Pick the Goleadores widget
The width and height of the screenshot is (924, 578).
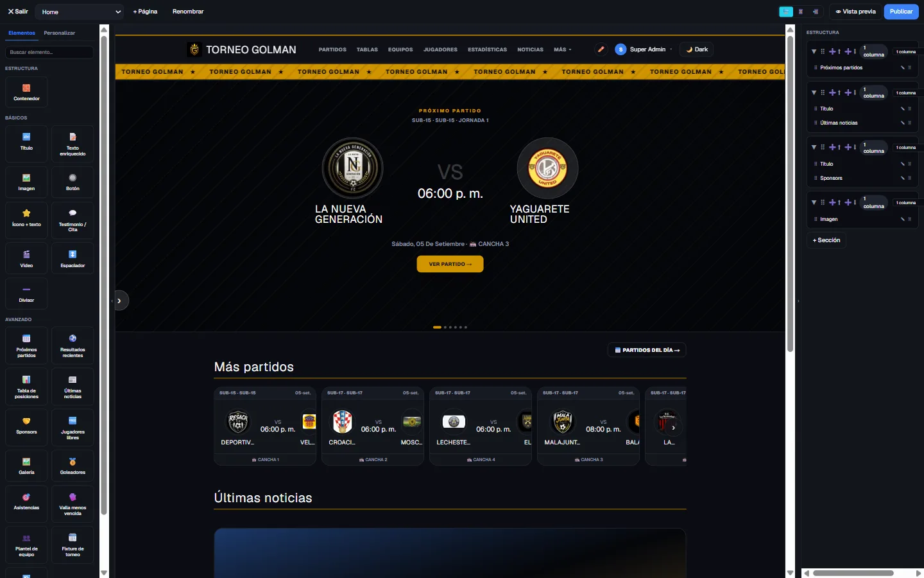point(73,466)
